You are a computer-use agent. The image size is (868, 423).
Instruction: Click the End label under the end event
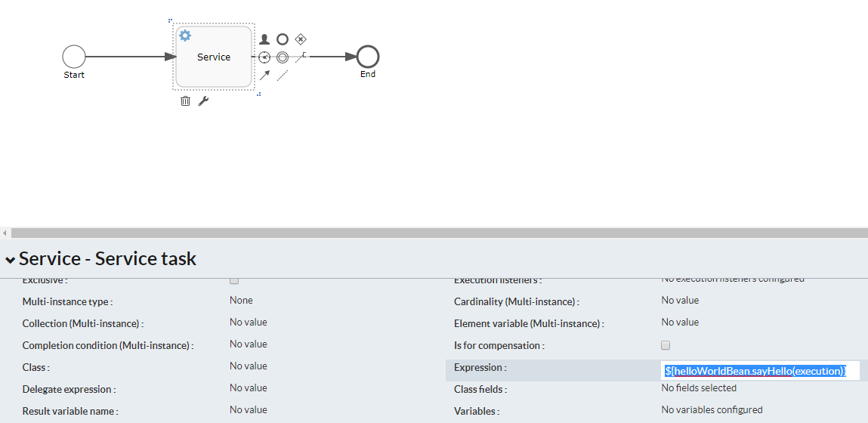click(x=368, y=74)
